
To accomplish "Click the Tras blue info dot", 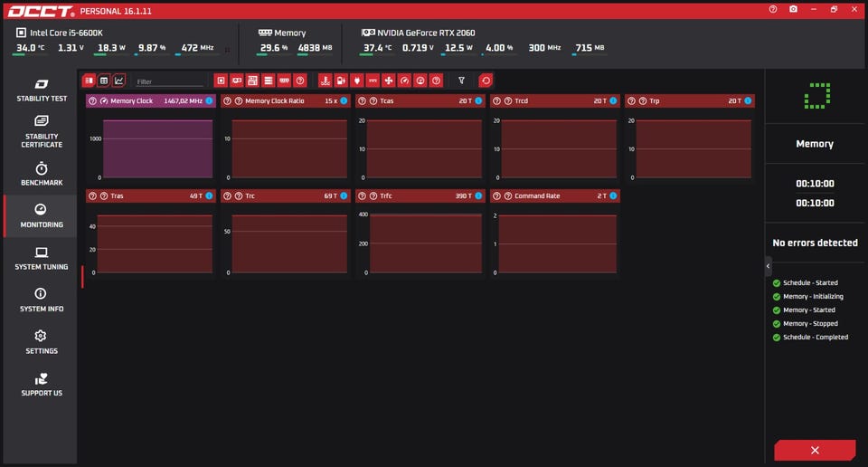I will coord(209,196).
